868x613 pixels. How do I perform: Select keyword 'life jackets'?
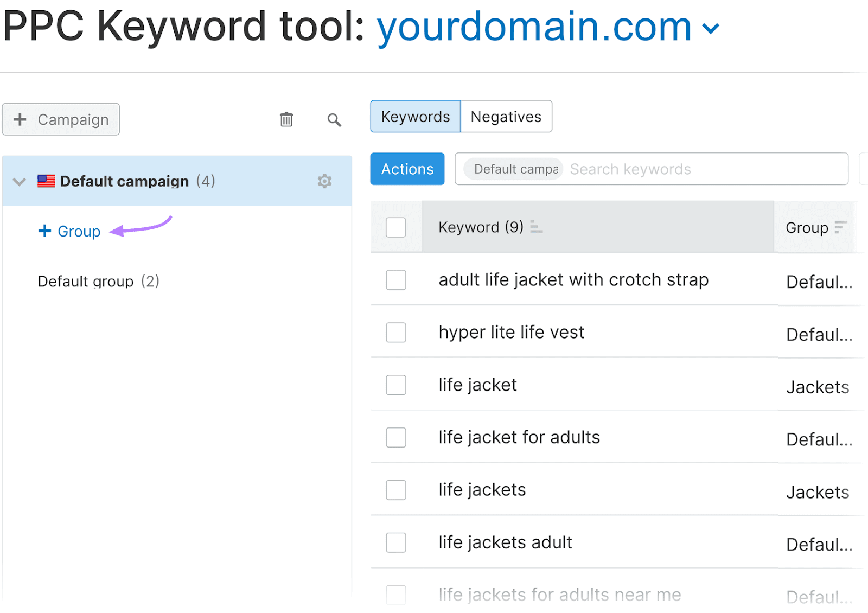click(482, 490)
